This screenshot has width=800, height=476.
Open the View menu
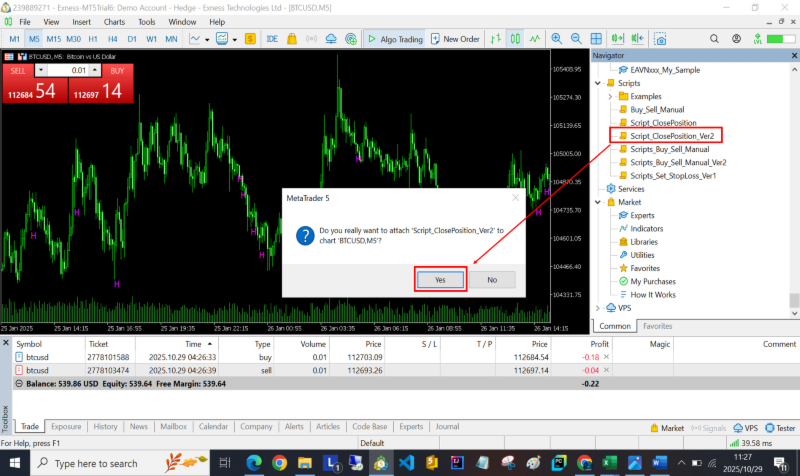[51, 22]
